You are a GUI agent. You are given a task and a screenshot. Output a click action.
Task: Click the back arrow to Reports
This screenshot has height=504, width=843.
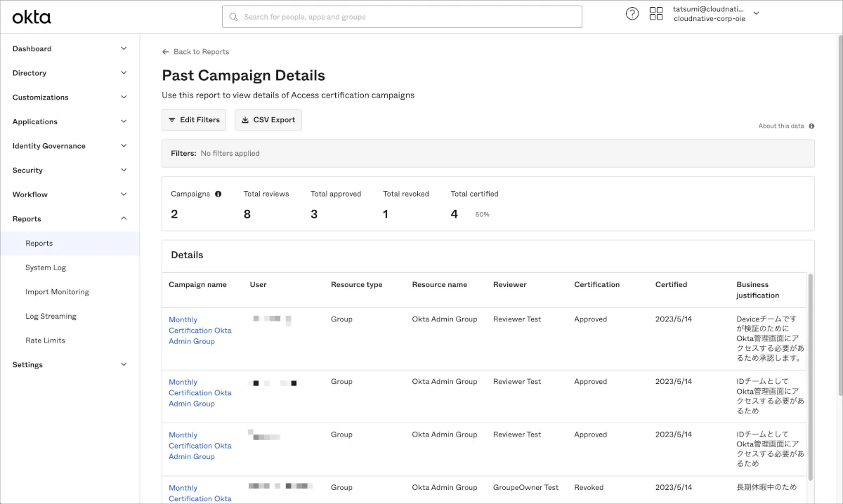166,52
